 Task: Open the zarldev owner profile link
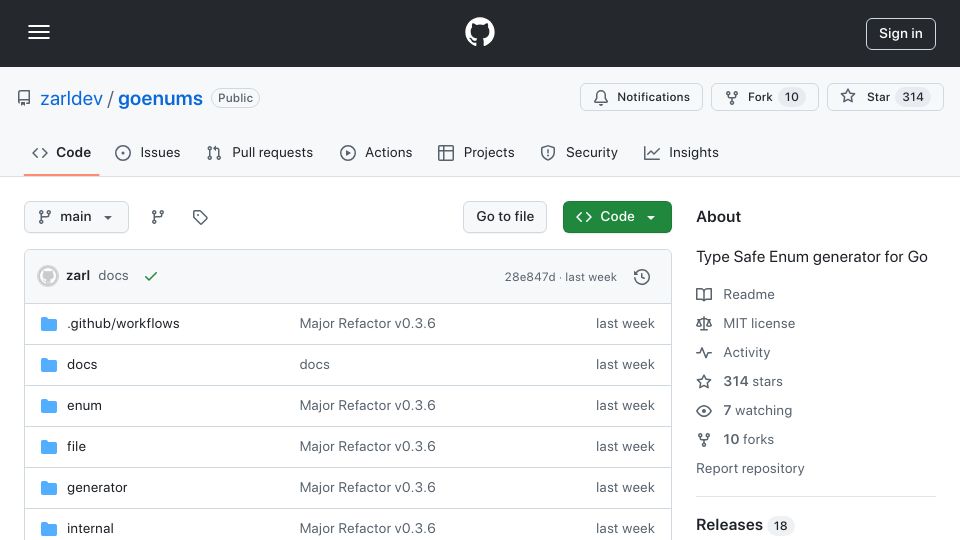point(72,99)
